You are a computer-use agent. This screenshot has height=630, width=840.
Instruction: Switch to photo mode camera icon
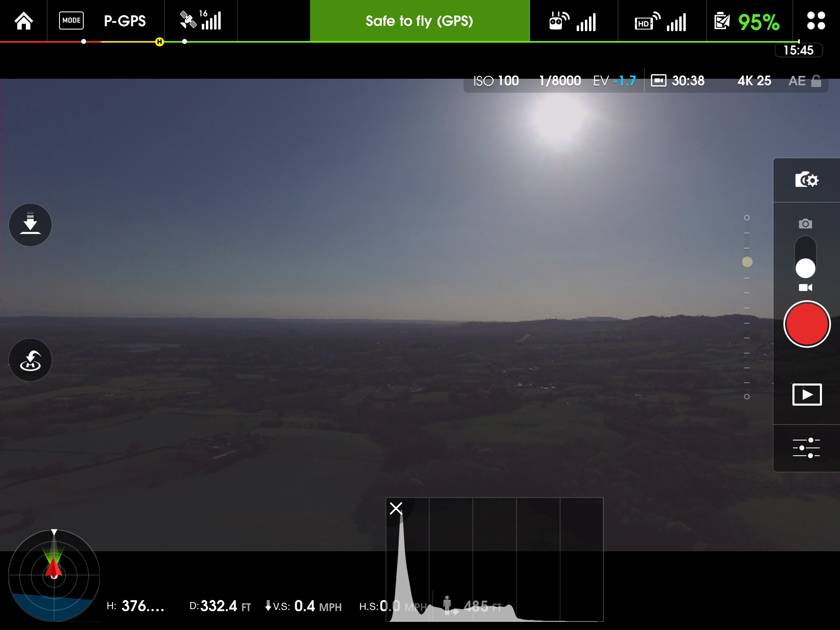(x=805, y=224)
